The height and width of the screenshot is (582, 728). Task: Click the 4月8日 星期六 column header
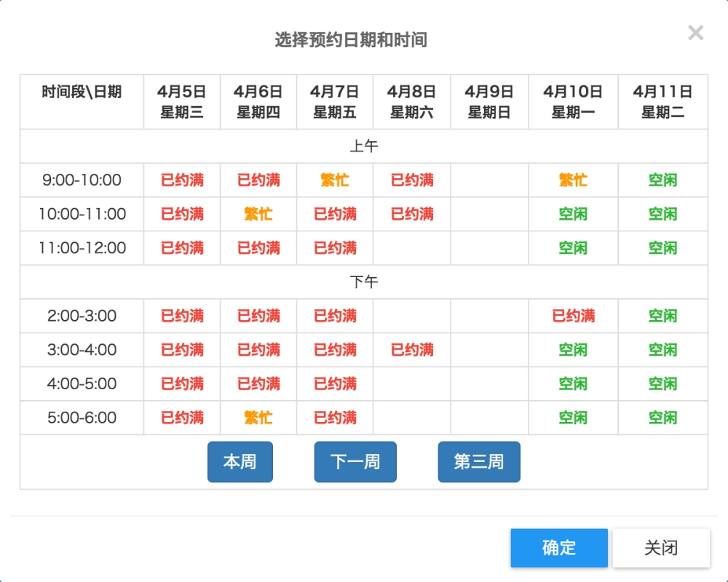(x=412, y=102)
